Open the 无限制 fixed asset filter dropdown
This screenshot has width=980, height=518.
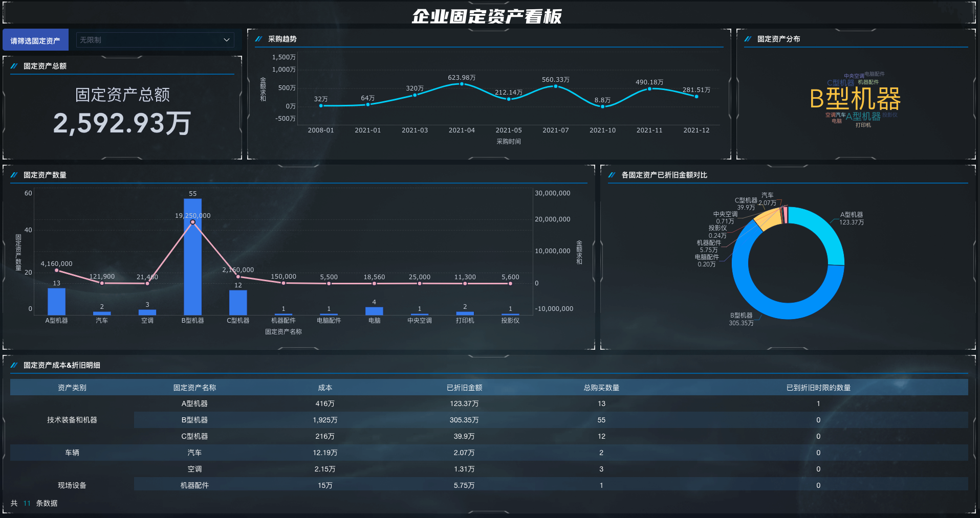[155, 40]
